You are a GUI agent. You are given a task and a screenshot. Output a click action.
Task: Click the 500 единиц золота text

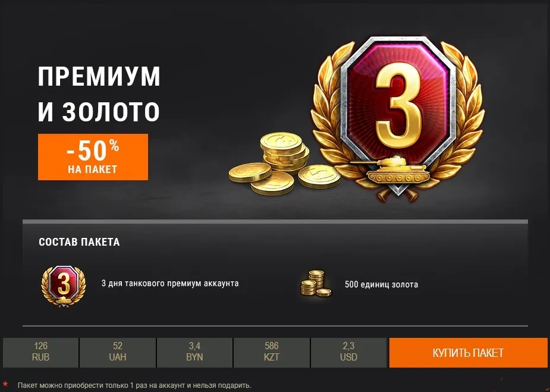coord(381,284)
